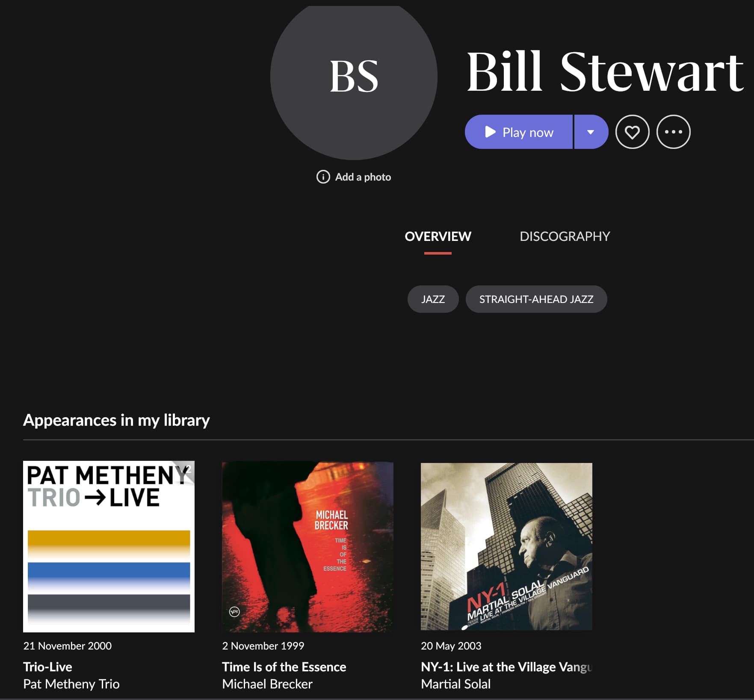Click the Pat Metheny Trio artist link
This screenshot has width=754, height=700.
71,684
